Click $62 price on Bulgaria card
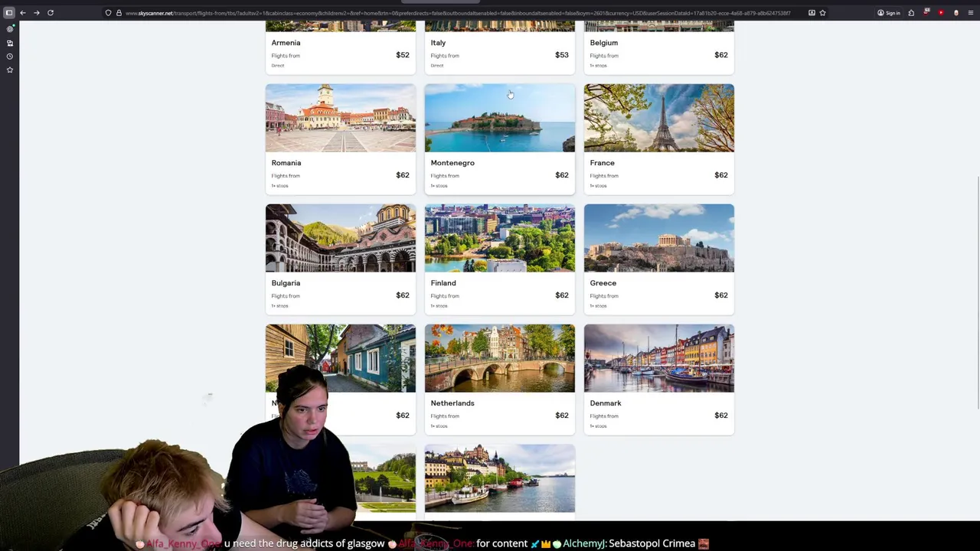980x551 pixels. point(403,295)
